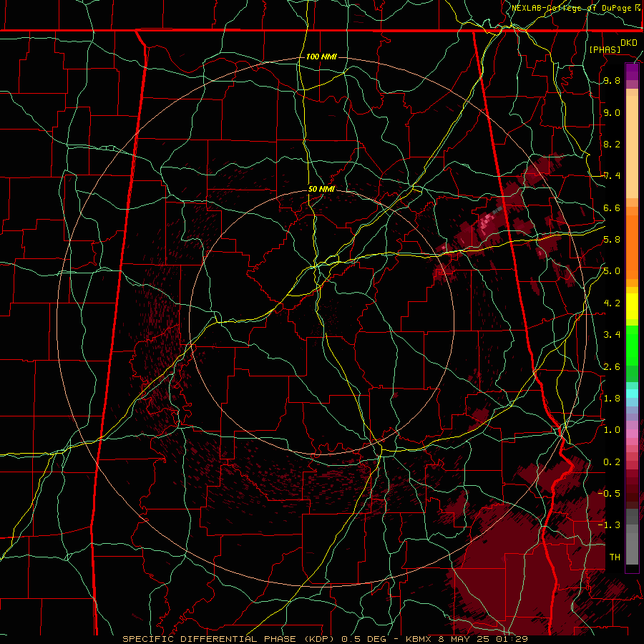Pick the pink segment of the color bar

(632, 434)
